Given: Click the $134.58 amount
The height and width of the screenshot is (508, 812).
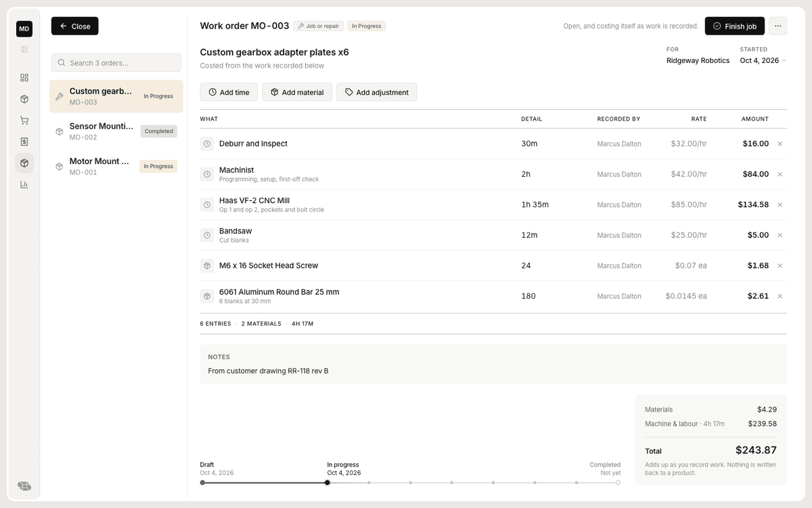Looking at the screenshot, I should point(753,205).
